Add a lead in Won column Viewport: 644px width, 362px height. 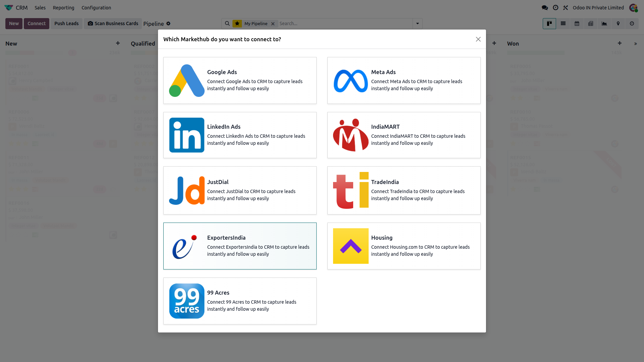620,43
